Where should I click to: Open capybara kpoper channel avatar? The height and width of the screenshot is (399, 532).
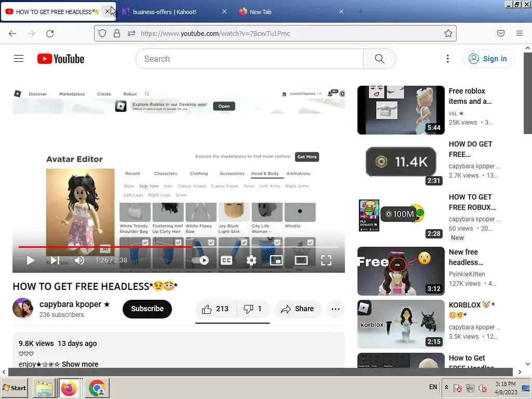23,308
